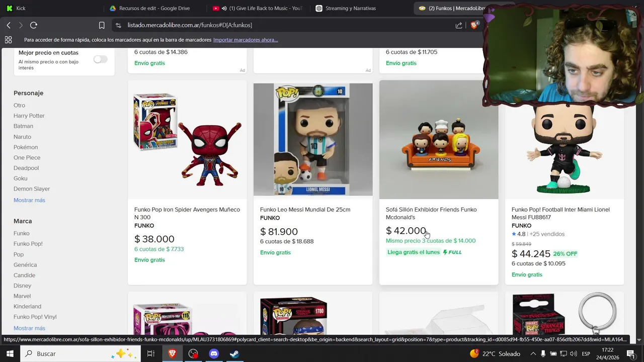Viewport: 644px width, 362px height.
Task: Filter Marca by Marvel
Action: pos(22,296)
